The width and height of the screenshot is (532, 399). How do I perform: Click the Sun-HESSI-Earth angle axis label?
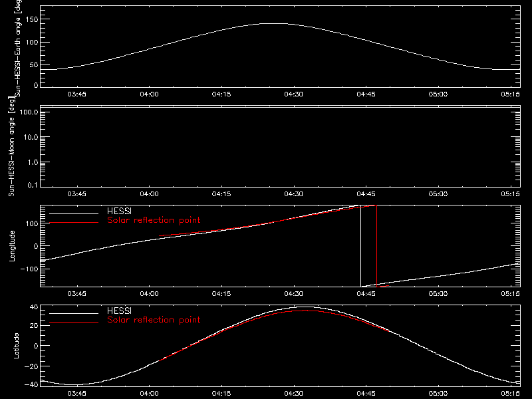pyautogui.click(x=18, y=49)
